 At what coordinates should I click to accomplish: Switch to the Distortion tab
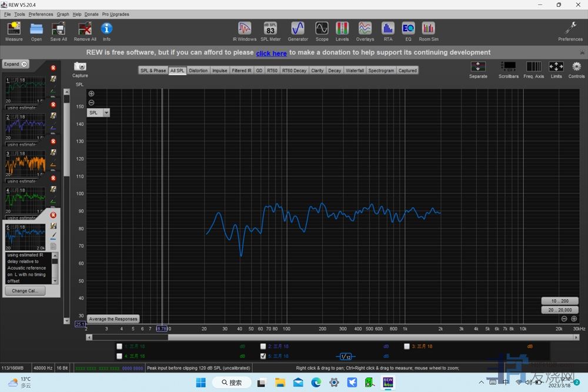point(198,71)
